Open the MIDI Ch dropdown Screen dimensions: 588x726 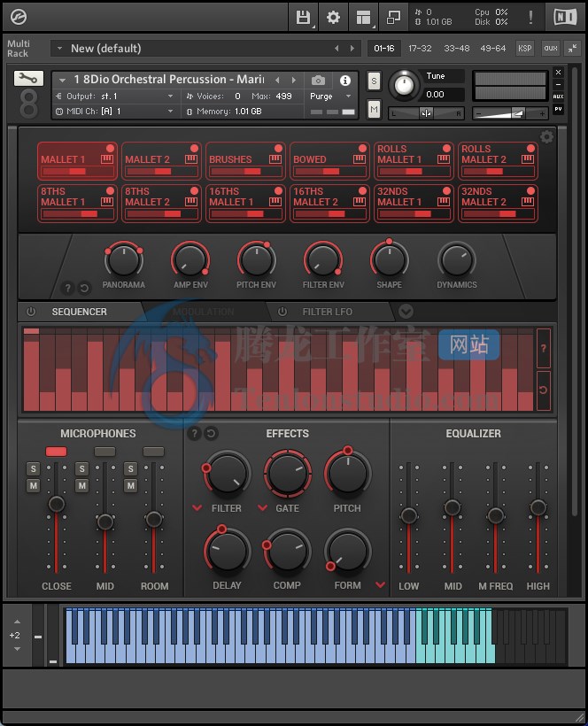pyautogui.click(x=170, y=112)
